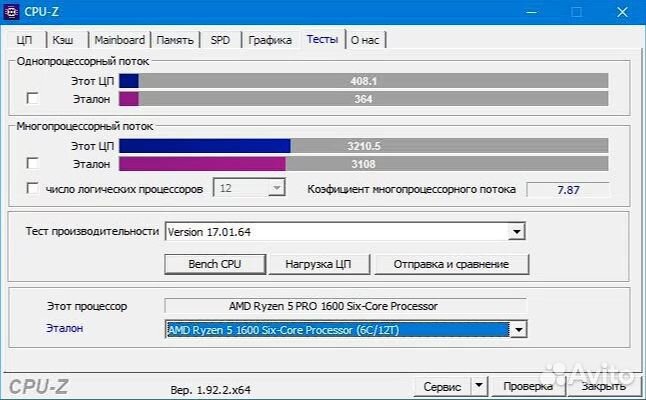Viewport: 646px width, 400px height.
Task: Select the Тесты tab
Action: [323, 39]
